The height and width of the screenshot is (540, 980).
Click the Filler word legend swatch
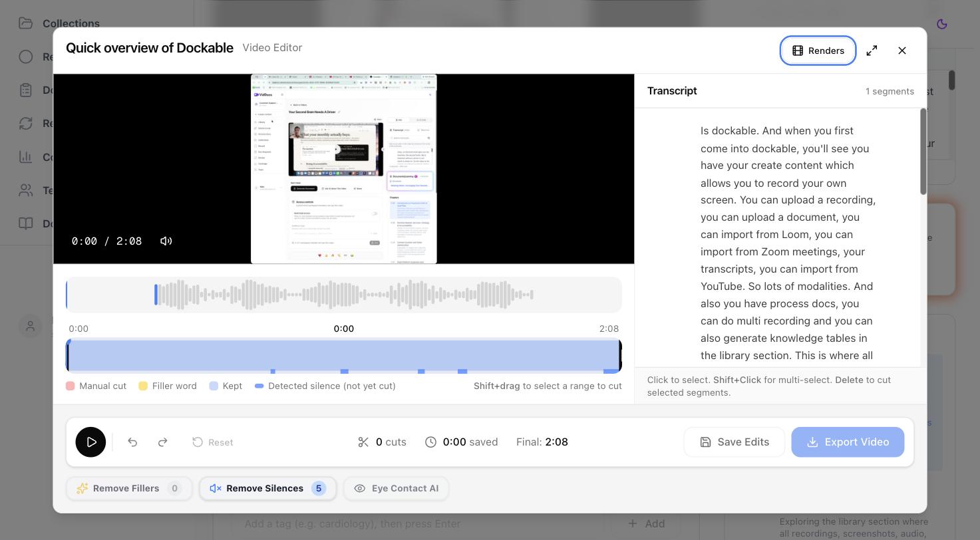coord(143,386)
